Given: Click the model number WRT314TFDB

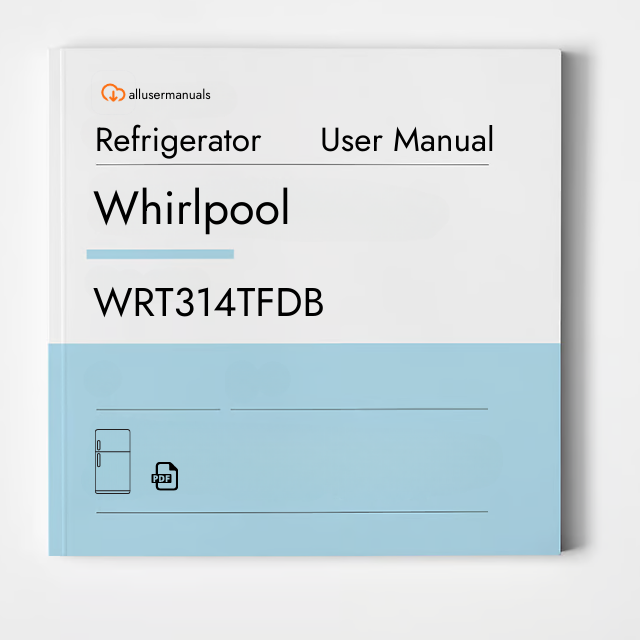Looking at the screenshot, I should click(209, 302).
